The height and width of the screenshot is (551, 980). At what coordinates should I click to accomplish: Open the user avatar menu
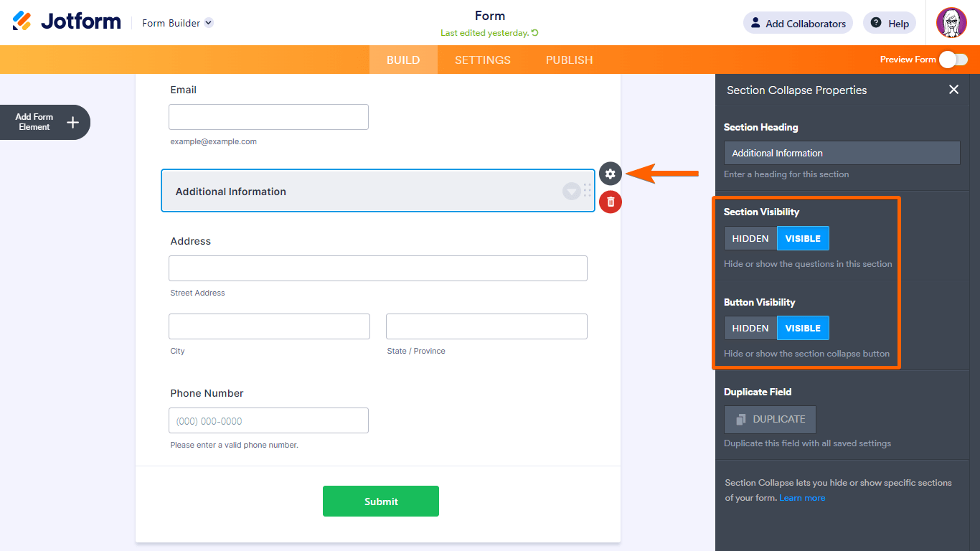[951, 23]
